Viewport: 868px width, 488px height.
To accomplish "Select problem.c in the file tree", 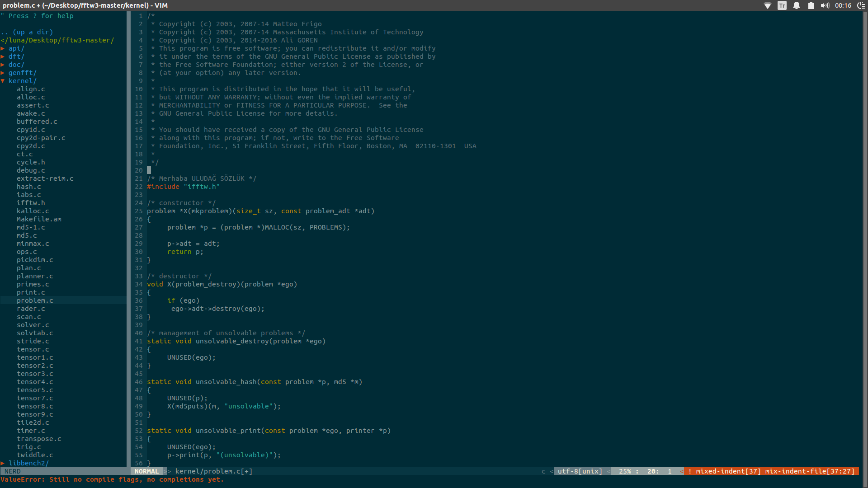I will click(x=35, y=300).
